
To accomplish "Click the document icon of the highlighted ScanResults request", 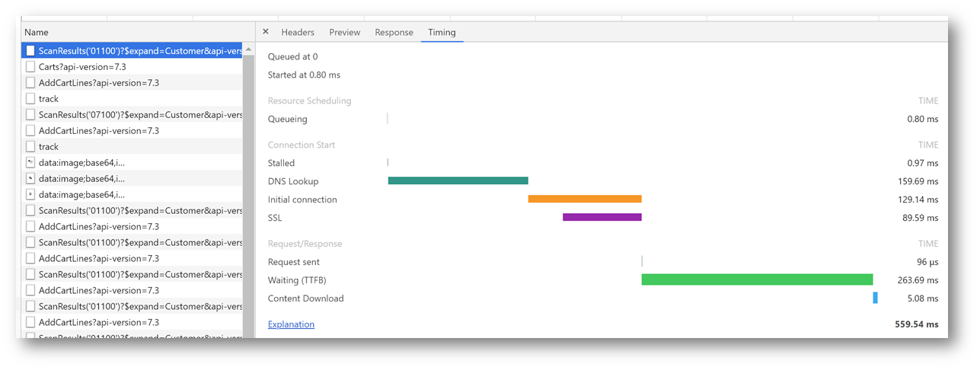I will (30, 51).
